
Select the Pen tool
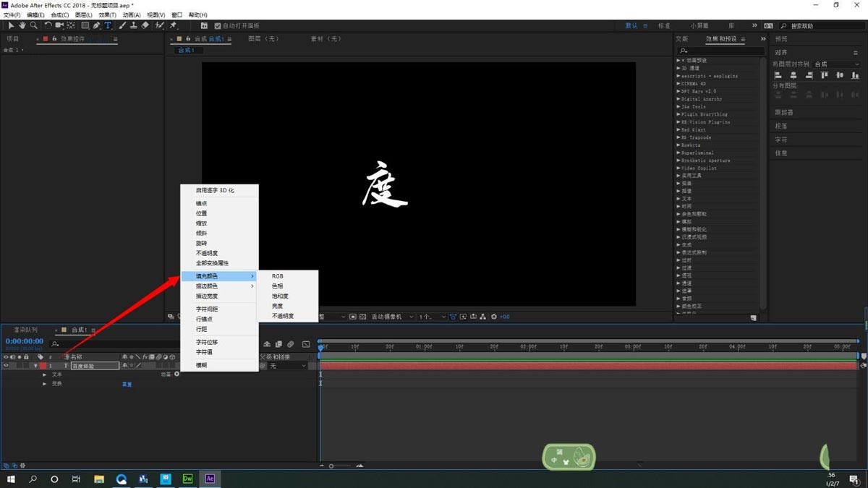[x=96, y=25]
